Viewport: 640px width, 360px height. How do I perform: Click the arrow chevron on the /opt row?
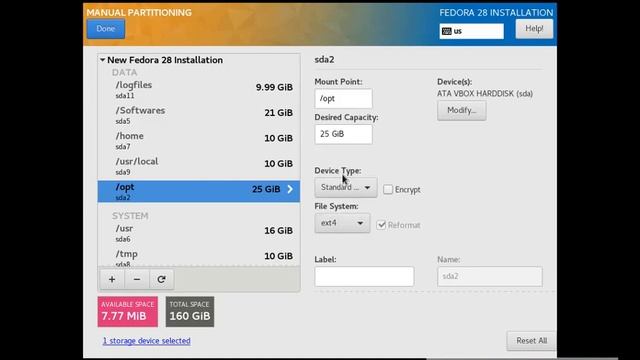point(290,189)
